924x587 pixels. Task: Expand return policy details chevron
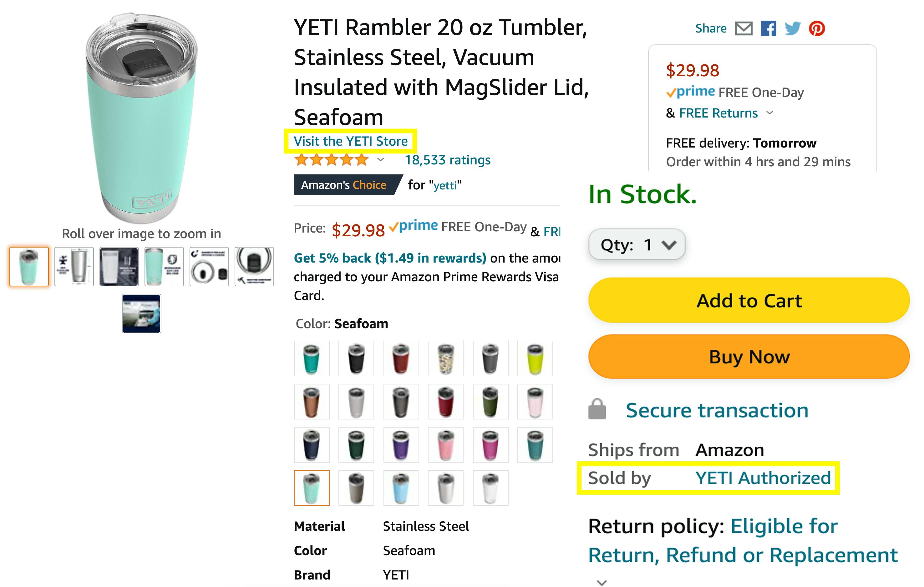(x=602, y=582)
